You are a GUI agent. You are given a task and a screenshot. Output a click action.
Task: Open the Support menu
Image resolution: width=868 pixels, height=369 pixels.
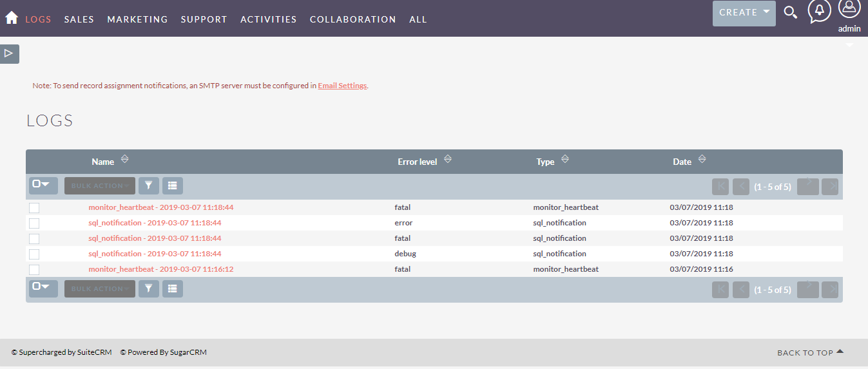[x=204, y=19]
